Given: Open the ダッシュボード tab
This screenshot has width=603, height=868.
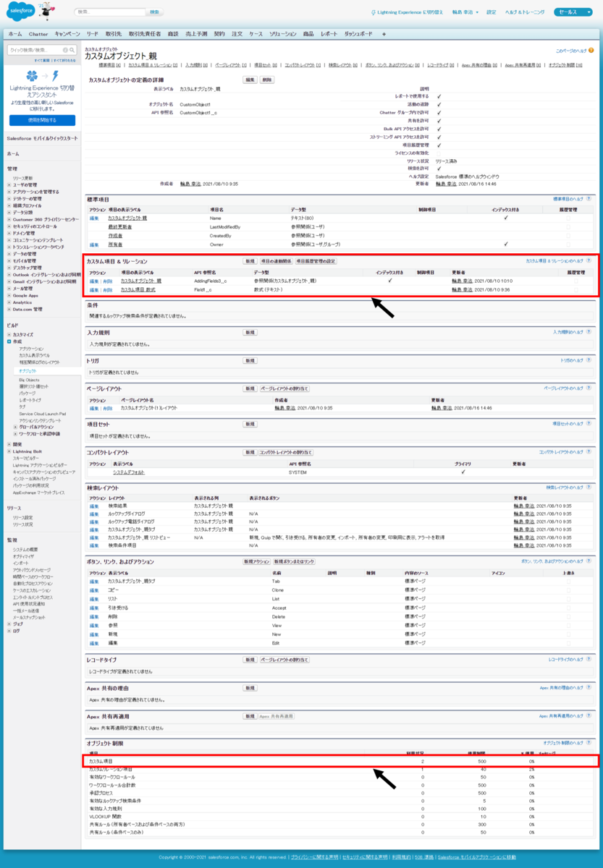Looking at the screenshot, I should pos(358,34).
